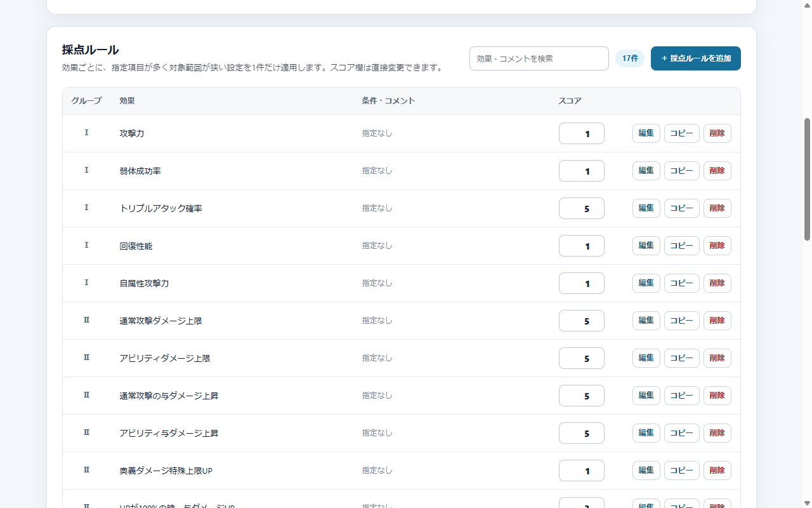
Task: Click the scrollbar down arrow
Action: click(x=807, y=503)
